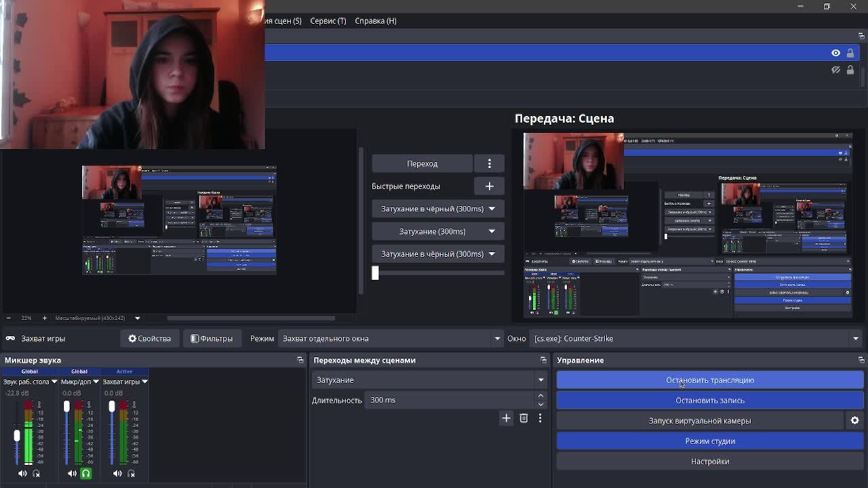
Task: Open options for Звук раб. стола channel
Action: coord(54,382)
